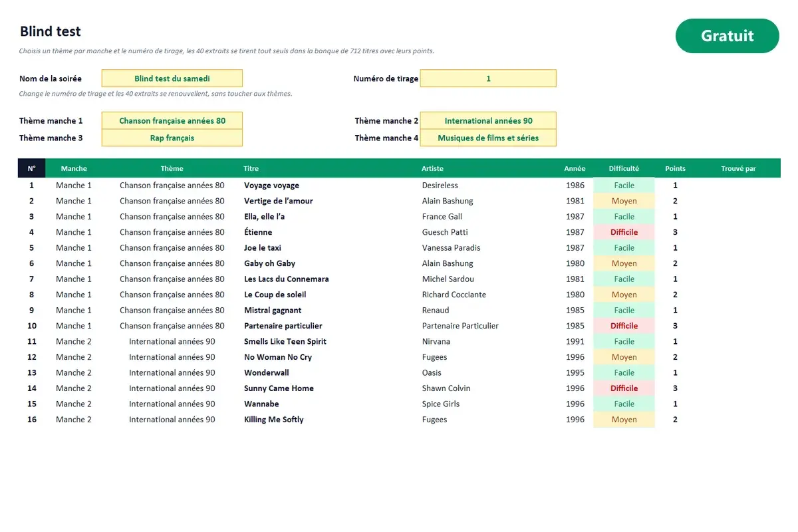Image resolution: width=798 pixels, height=532 pixels.
Task: Click the Manche 2 cell of row 11
Action: point(74,342)
